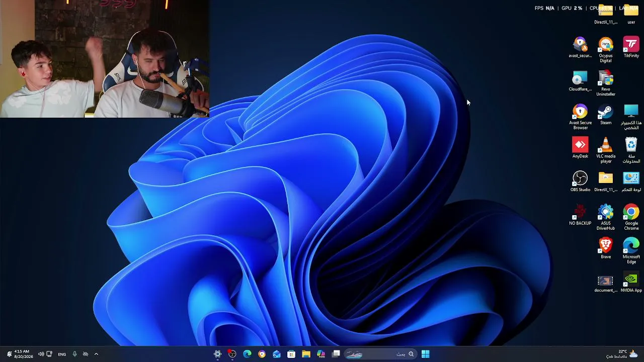Launch the ASUS DriverHub shortcut
The image size is (644, 362).
click(x=606, y=218)
